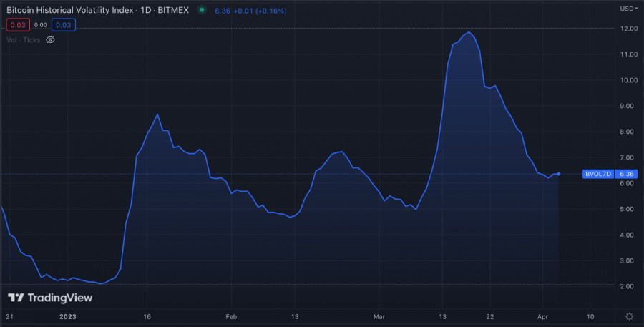Select the BVOL7D price label
This screenshot has width=644, height=327.
click(597, 174)
